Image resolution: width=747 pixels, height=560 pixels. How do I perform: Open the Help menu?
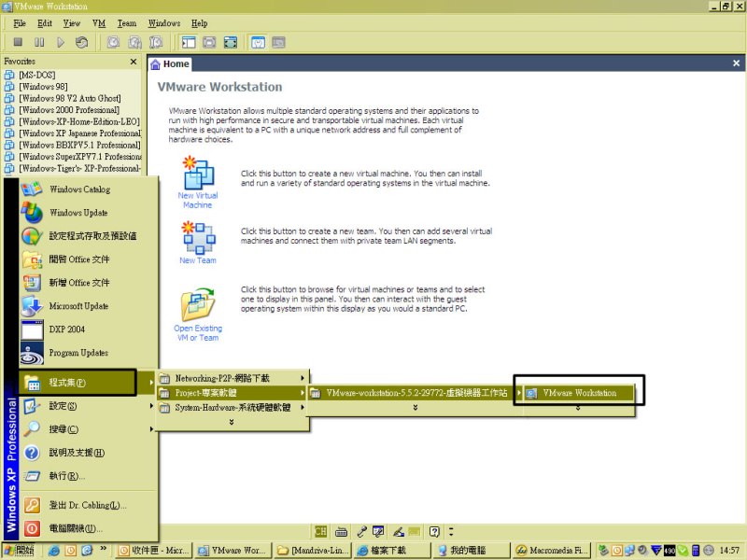coord(199,23)
